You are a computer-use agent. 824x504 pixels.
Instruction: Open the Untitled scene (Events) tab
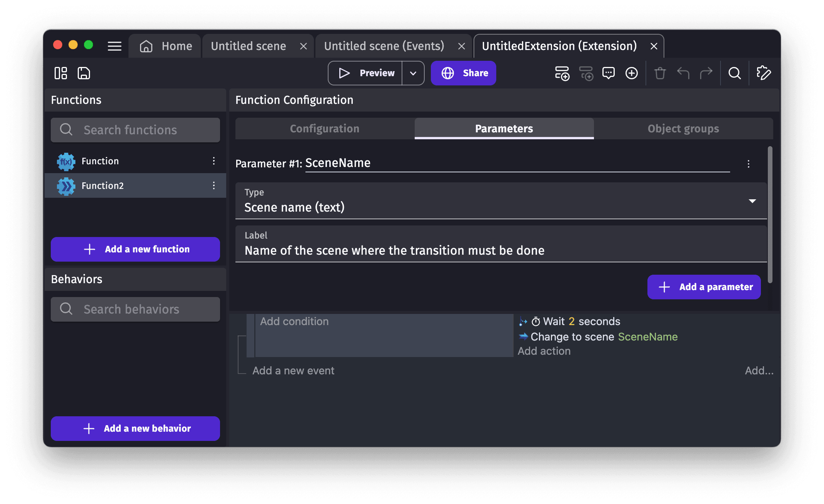[x=384, y=46]
